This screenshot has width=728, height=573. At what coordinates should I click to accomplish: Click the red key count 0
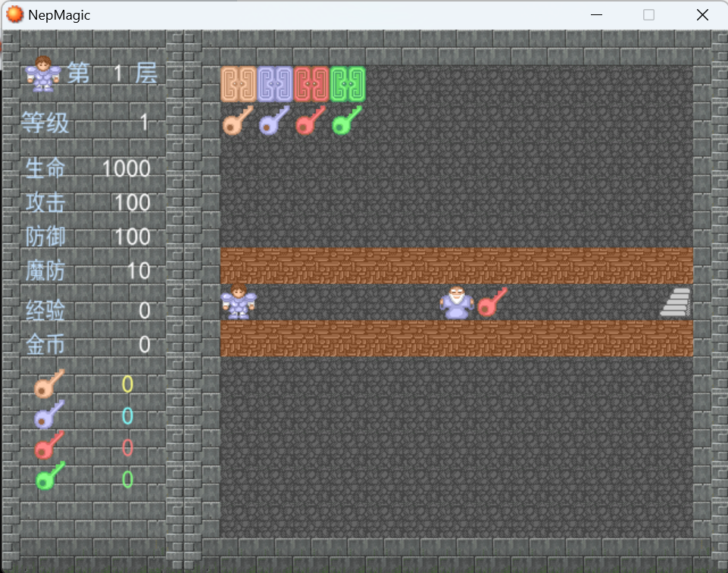128,448
